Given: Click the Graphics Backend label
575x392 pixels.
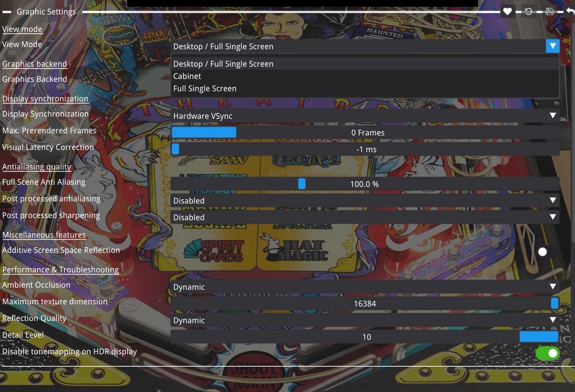Looking at the screenshot, I should coord(35,79).
